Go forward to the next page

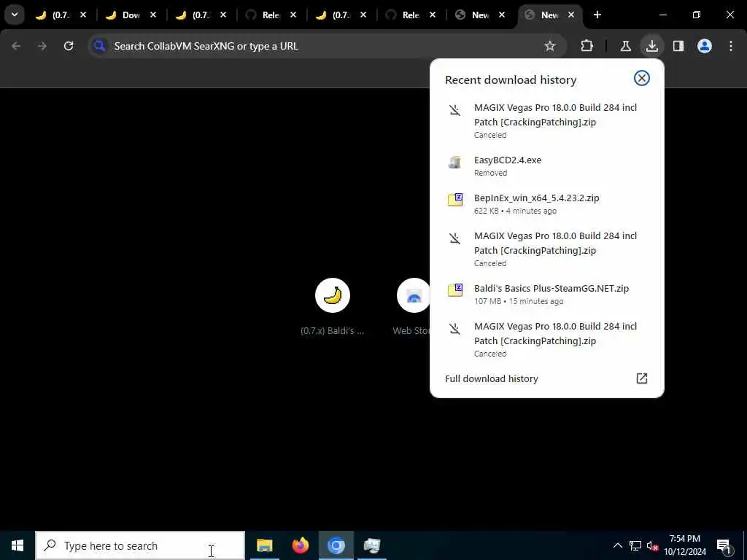42,46
